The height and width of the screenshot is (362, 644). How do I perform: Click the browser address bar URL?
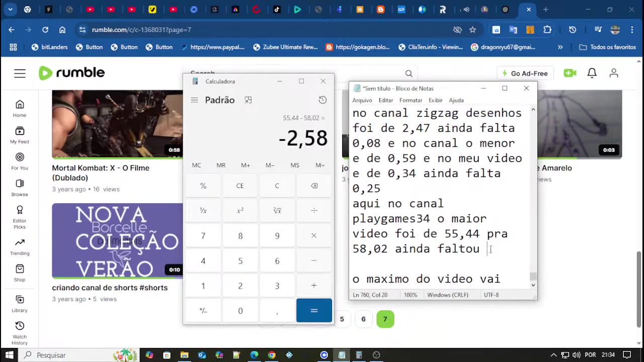click(141, 30)
